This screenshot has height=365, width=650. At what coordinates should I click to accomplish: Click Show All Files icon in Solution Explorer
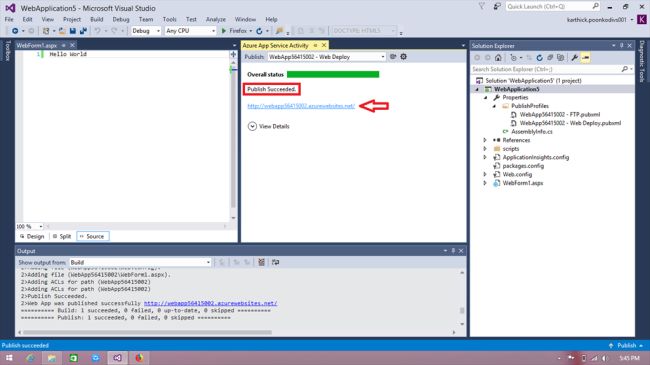(560, 58)
